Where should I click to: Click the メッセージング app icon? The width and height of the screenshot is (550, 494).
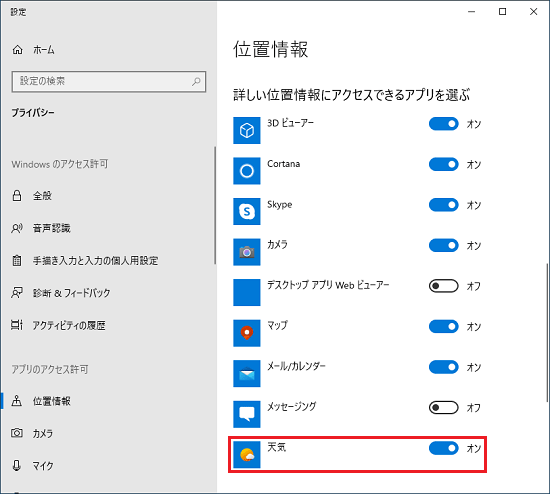(x=247, y=414)
